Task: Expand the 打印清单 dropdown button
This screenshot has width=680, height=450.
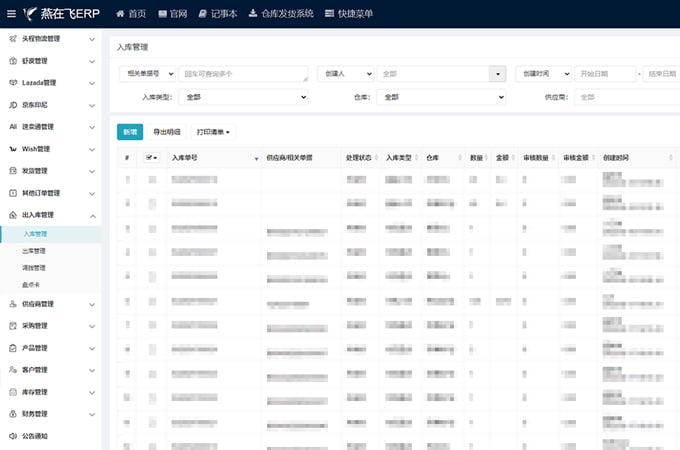Action: pos(213,132)
